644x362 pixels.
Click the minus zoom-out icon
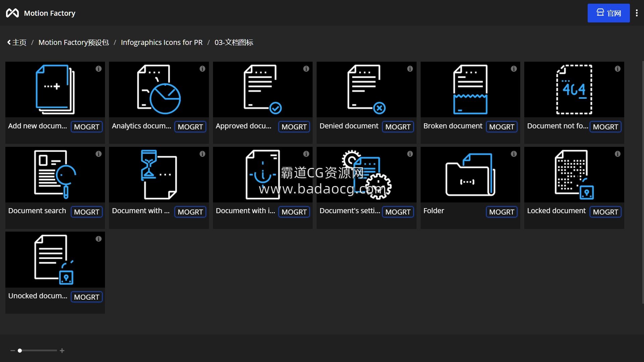click(13, 351)
